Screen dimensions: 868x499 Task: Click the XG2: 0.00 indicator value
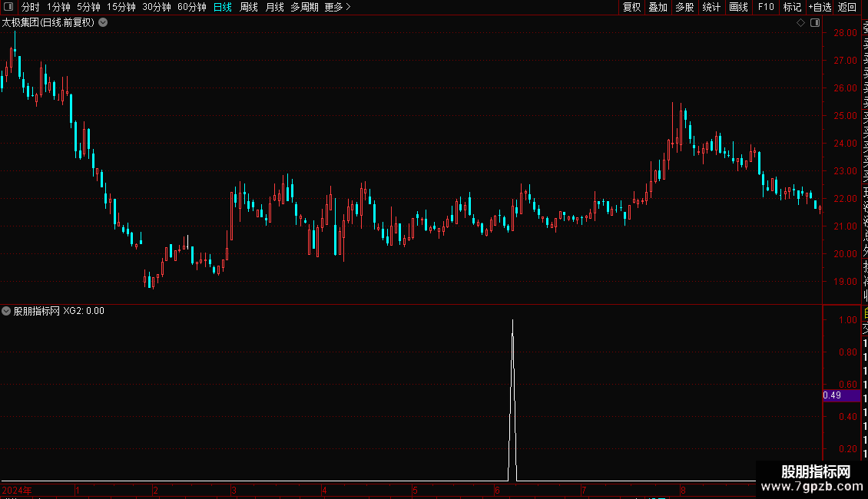point(84,311)
